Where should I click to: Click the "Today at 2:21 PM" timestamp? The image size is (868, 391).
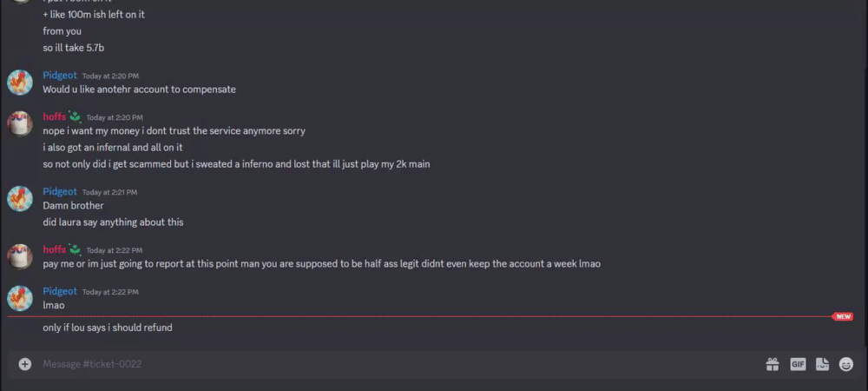click(109, 192)
